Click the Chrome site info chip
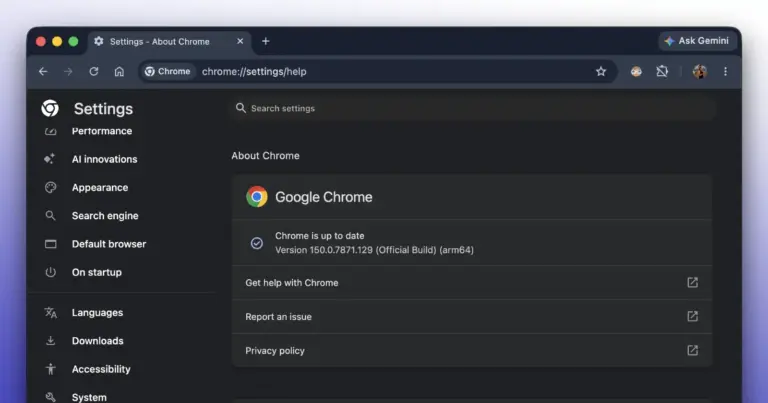The image size is (768, 403). coord(168,71)
